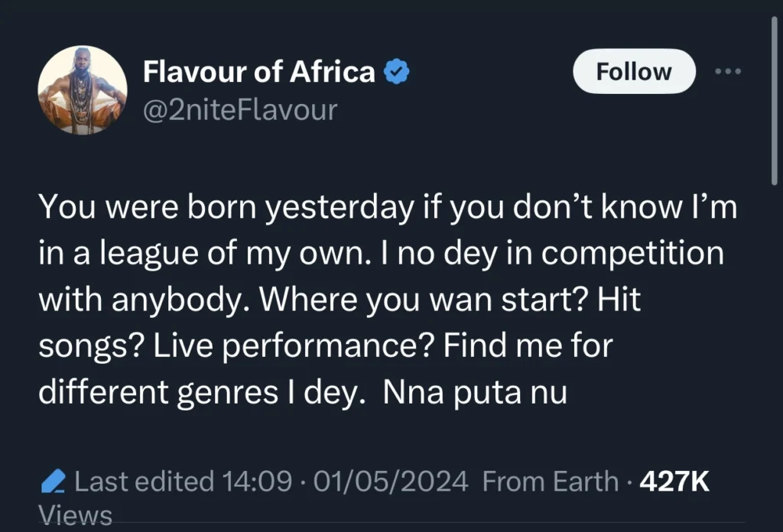Click the 427K view count
Screen dimensions: 783x532
tap(674, 482)
